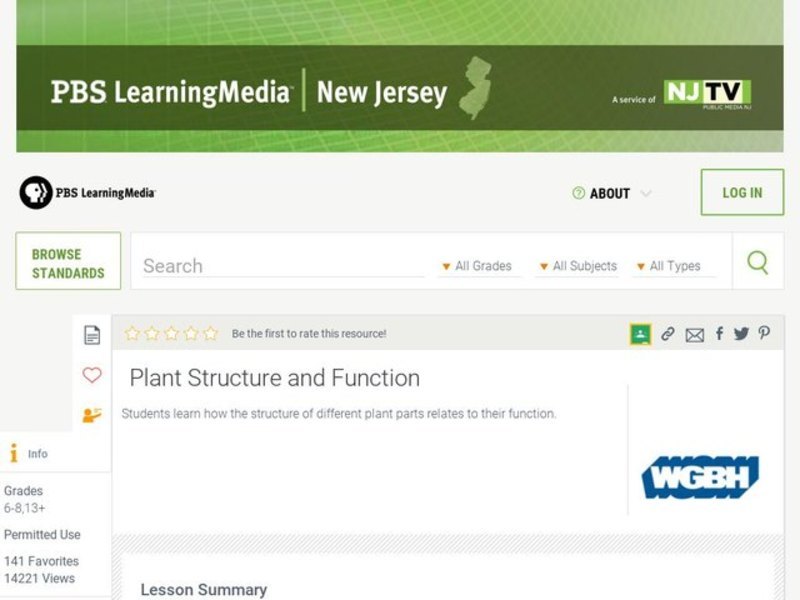Copy the permalink with the link icon
Viewport: 800px width, 600px height.
click(666, 333)
